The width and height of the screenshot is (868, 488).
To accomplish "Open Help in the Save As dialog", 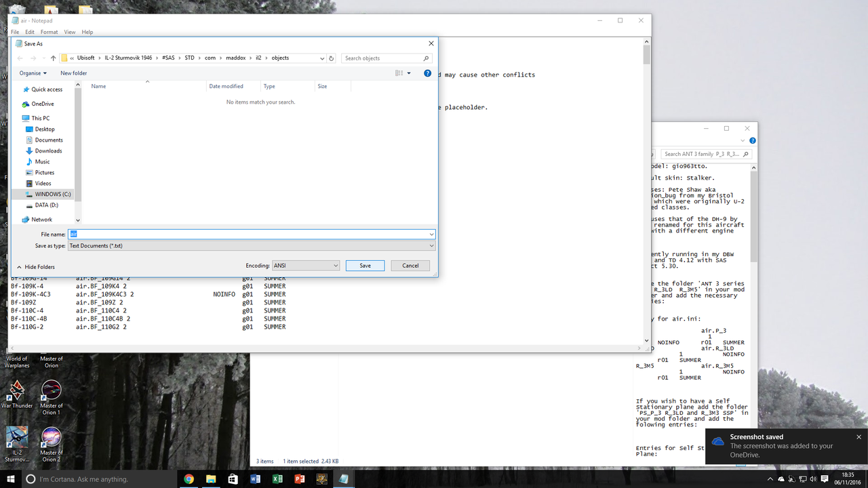I will tap(427, 73).
